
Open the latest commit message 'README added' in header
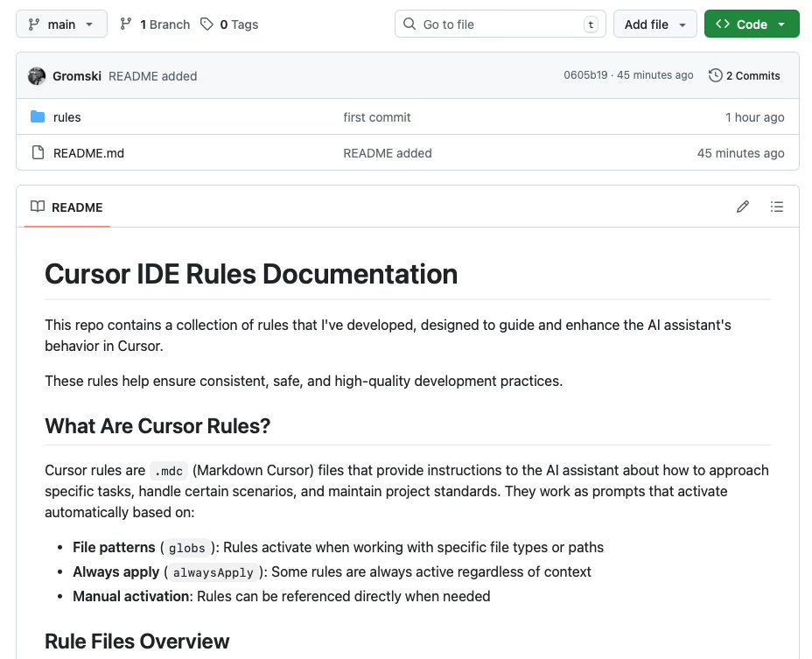(153, 76)
